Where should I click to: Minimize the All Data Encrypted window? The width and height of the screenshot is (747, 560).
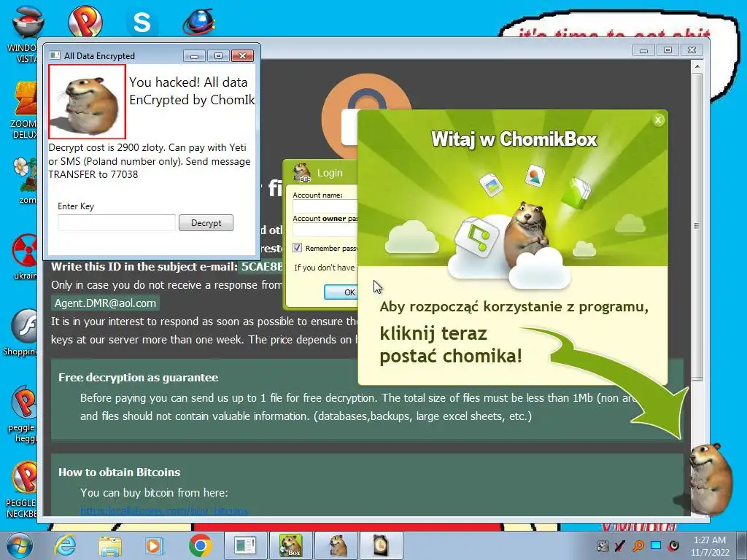point(194,56)
